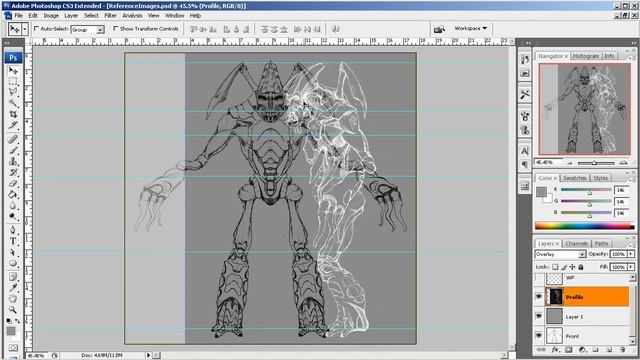
Task: Select the Eraser tool
Action: (x=13, y=183)
